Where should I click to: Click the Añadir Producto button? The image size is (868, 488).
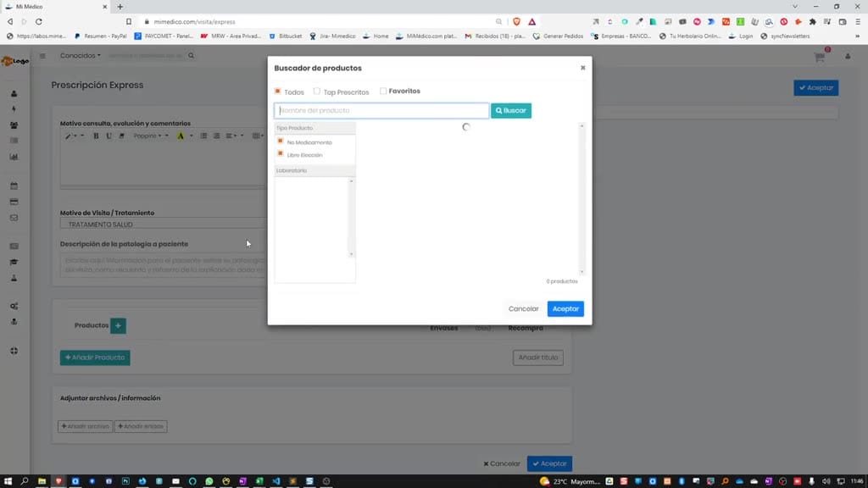point(95,358)
